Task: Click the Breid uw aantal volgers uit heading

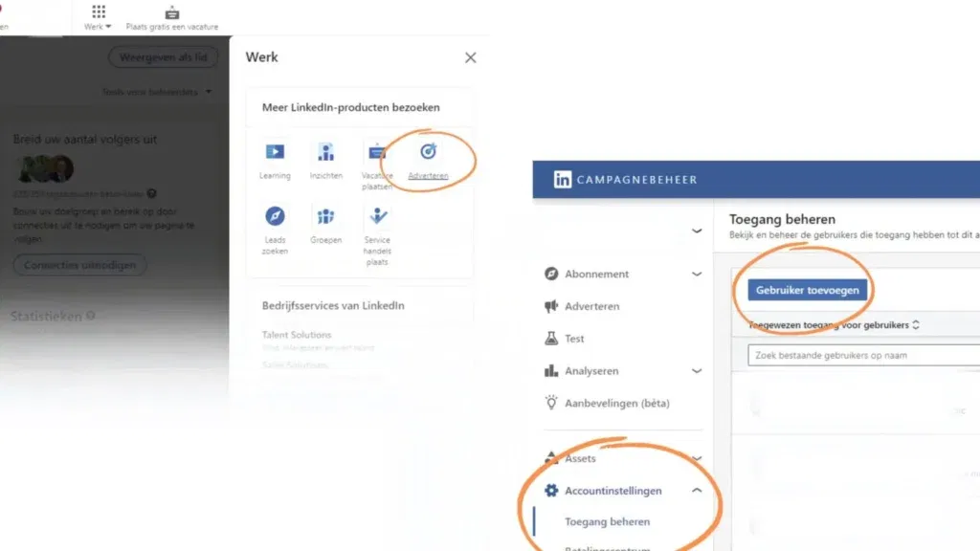Action: [x=85, y=140]
